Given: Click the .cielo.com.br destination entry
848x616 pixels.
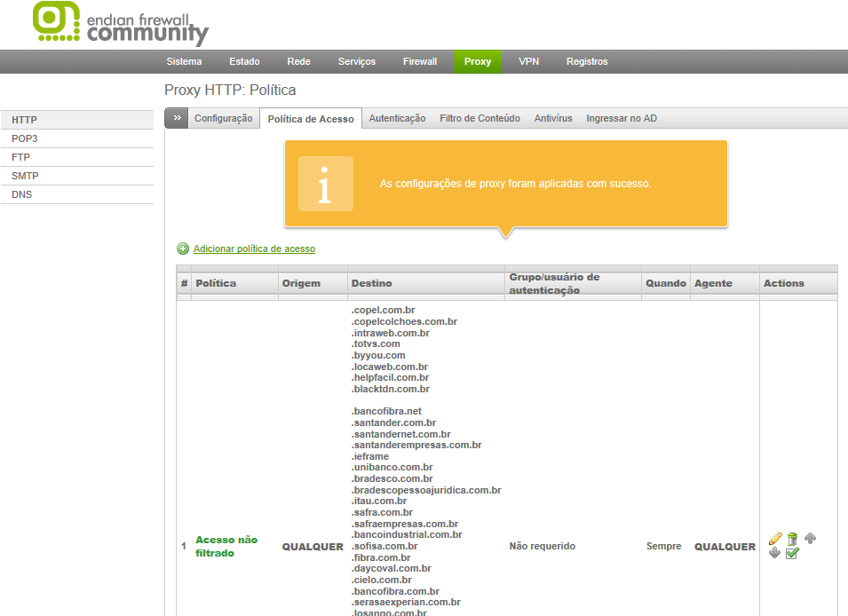Looking at the screenshot, I should coord(382,580).
